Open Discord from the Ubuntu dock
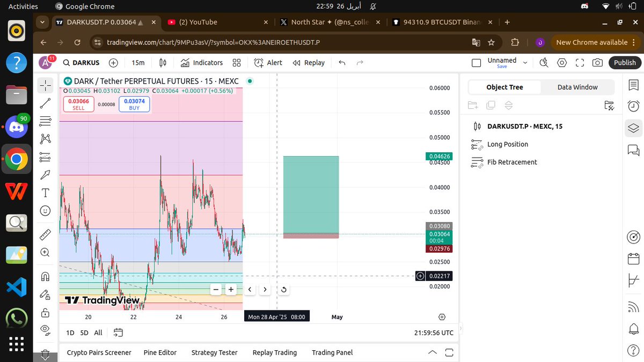Viewport: 644px width, 362px height. (x=17, y=128)
